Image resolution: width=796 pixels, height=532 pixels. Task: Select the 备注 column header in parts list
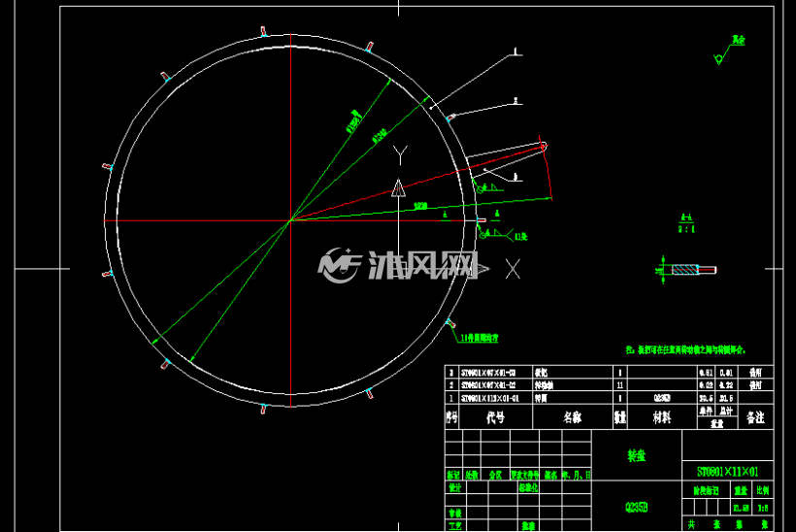click(x=755, y=417)
